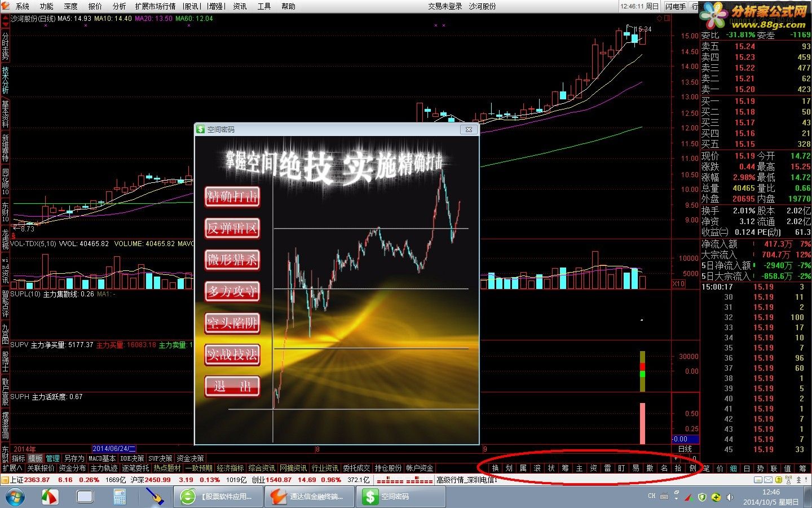The image size is (812, 508).
Task: Open the 报价 menu
Action: pyautogui.click(x=95, y=6)
